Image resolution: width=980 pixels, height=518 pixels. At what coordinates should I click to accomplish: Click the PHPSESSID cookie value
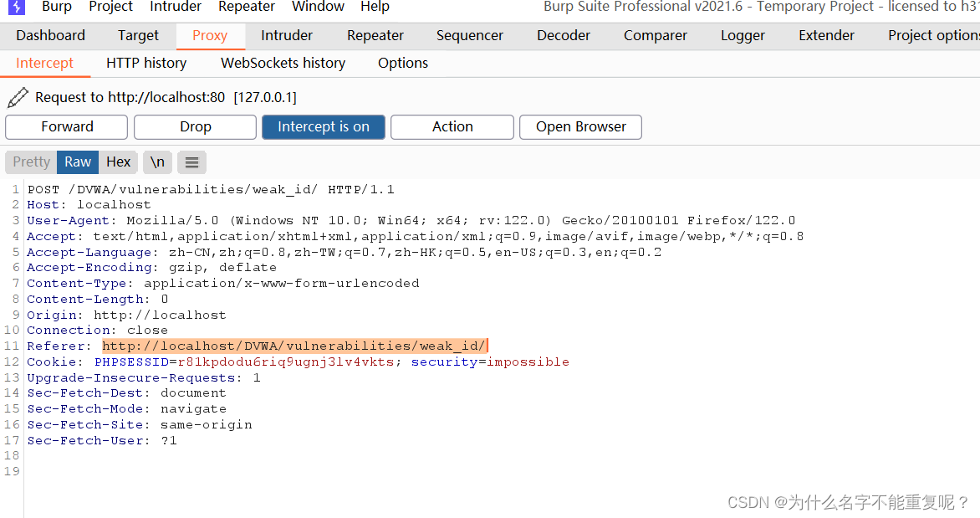pos(286,362)
